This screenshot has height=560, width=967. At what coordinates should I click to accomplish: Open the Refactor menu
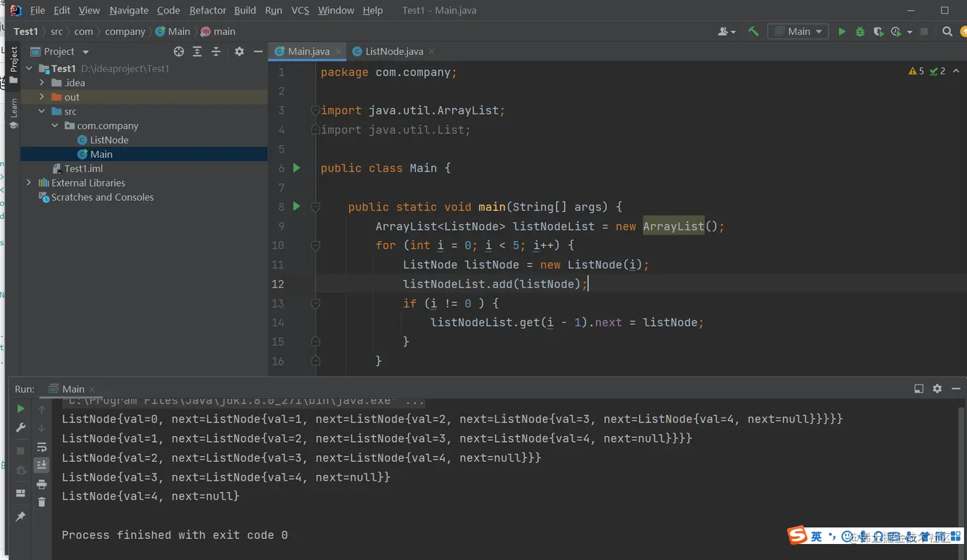(x=207, y=10)
